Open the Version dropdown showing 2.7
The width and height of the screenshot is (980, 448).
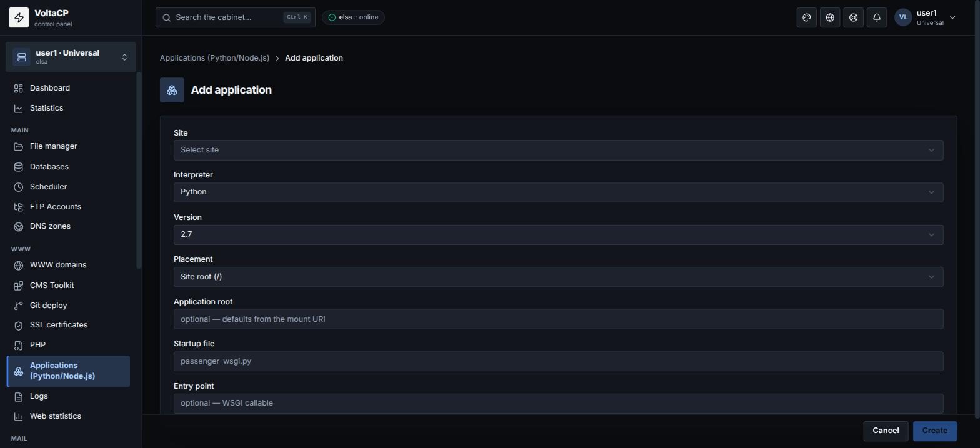pos(558,234)
